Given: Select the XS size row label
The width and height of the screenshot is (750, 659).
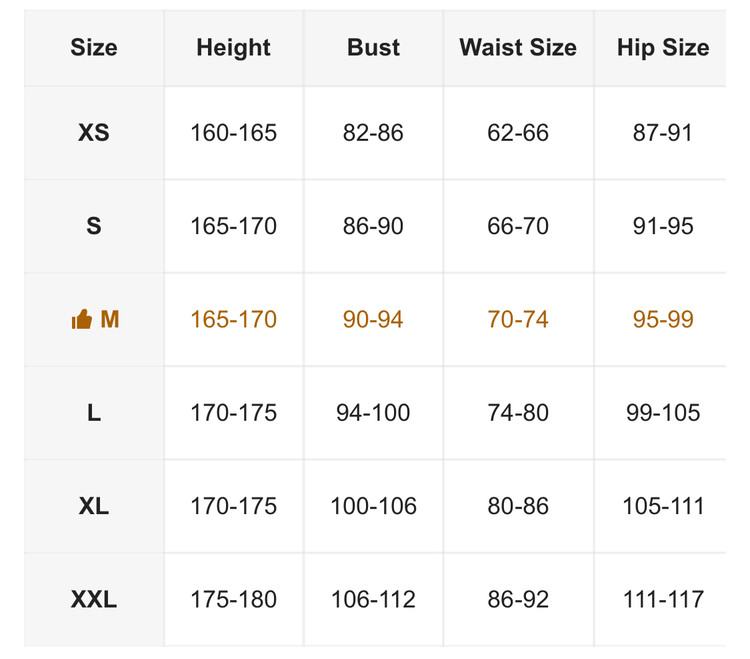Looking at the screenshot, I should [x=93, y=133].
